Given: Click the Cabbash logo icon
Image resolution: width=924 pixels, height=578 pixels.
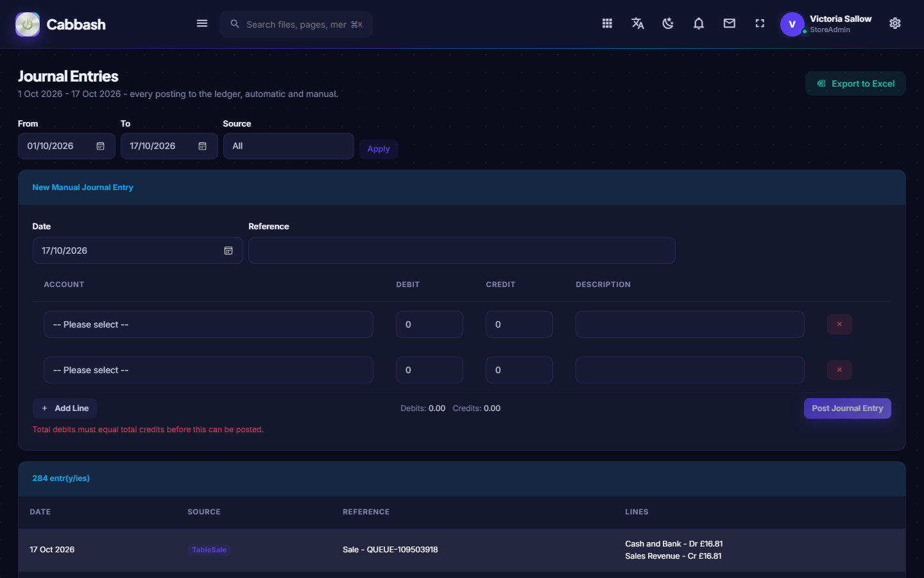Looking at the screenshot, I should coord(28,24).
